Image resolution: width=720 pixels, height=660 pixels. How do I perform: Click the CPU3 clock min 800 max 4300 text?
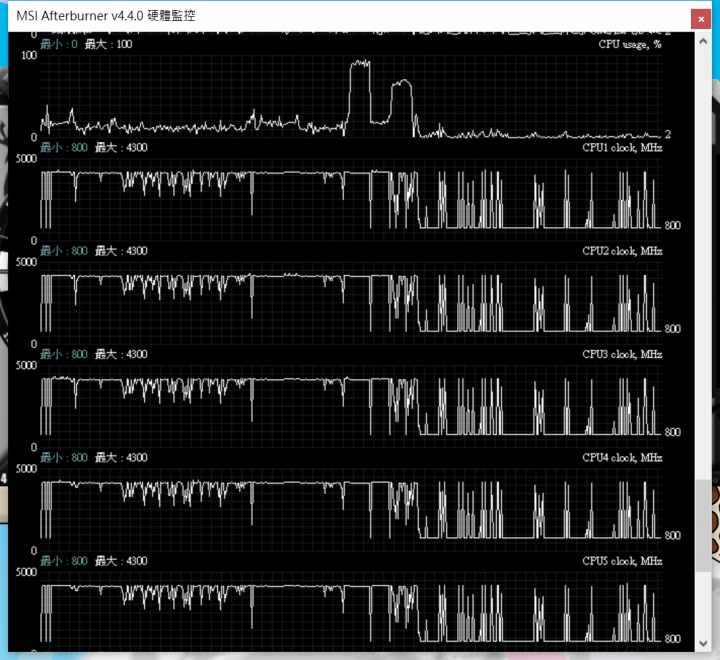pos(94,354)
